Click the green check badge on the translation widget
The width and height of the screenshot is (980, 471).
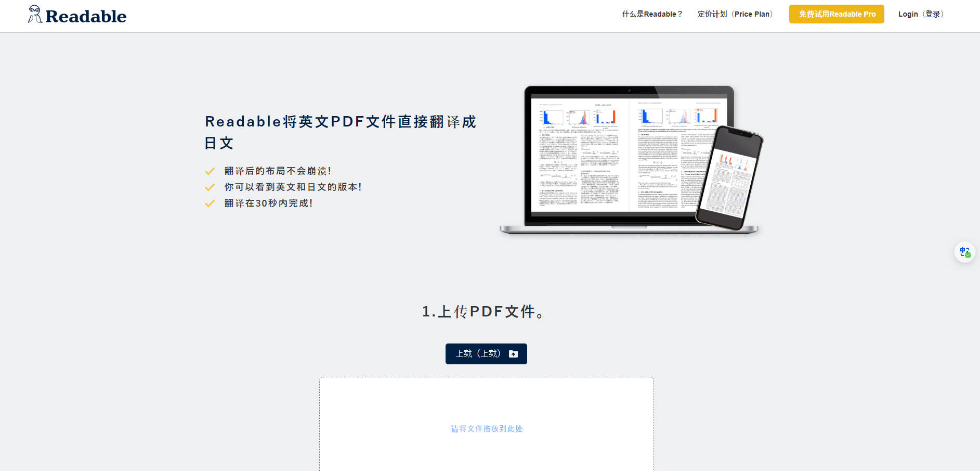click(x=969, y=256)
